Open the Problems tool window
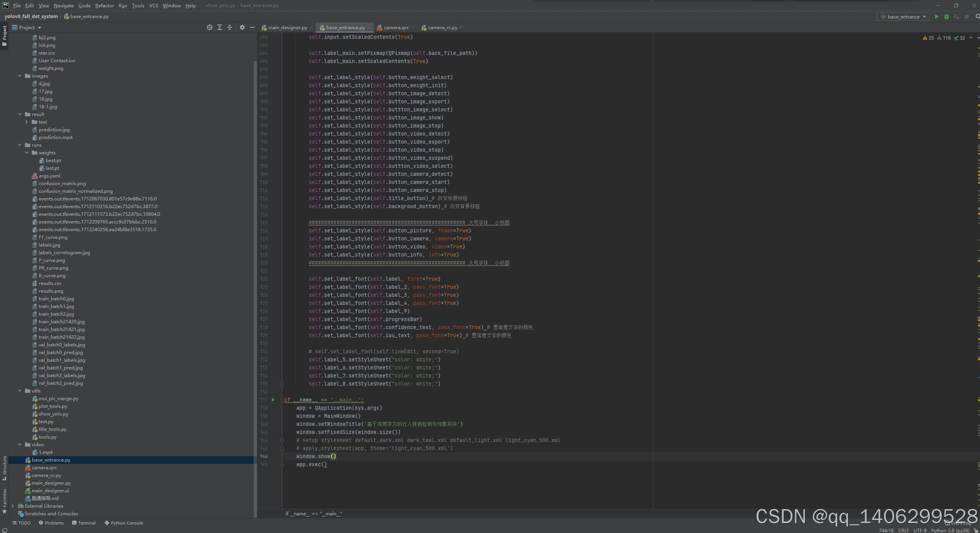 [x=51, y=523]
